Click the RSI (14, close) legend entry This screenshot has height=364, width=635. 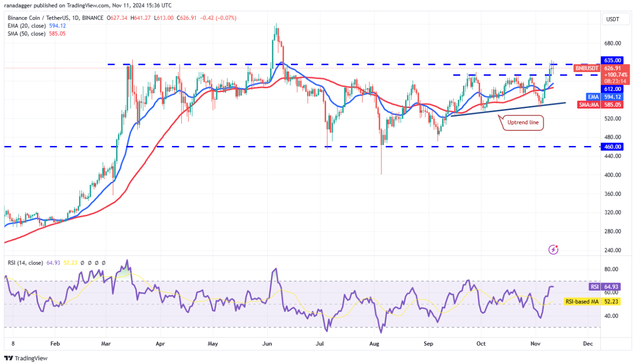coord(25,263)
